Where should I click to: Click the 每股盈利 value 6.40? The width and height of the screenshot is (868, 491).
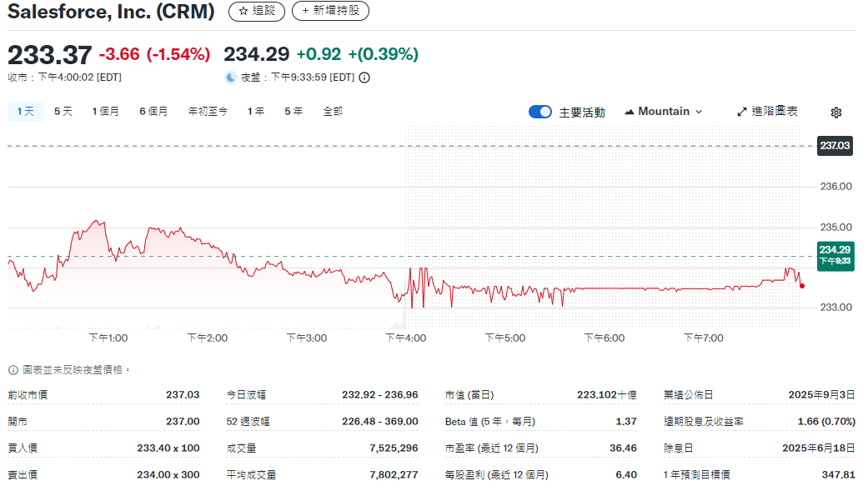click(x=626, y=474)
